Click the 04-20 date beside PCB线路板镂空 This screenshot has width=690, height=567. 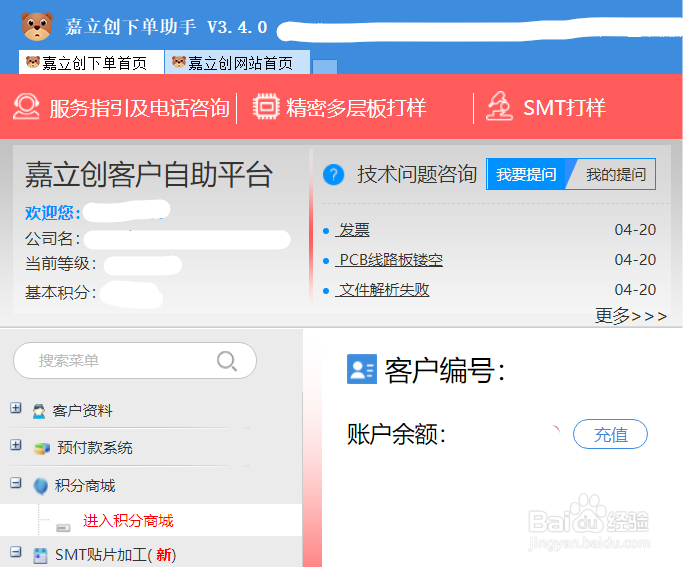coord(635,260)
